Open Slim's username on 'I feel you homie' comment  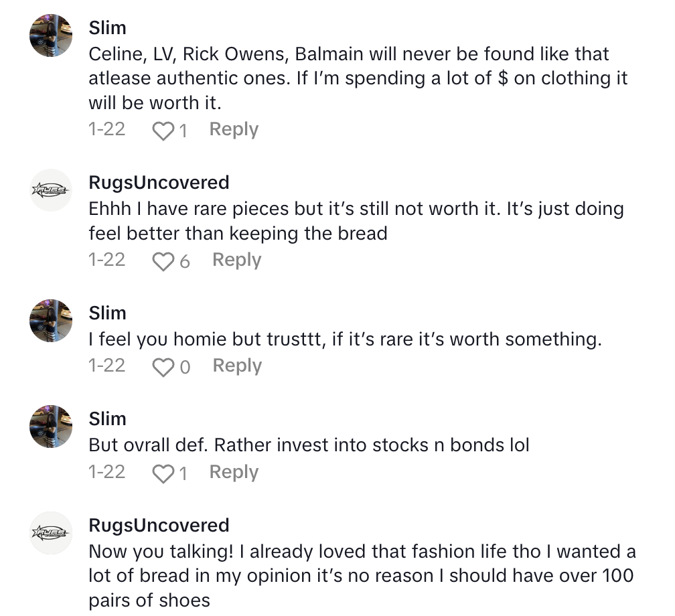tap(107, 313)
